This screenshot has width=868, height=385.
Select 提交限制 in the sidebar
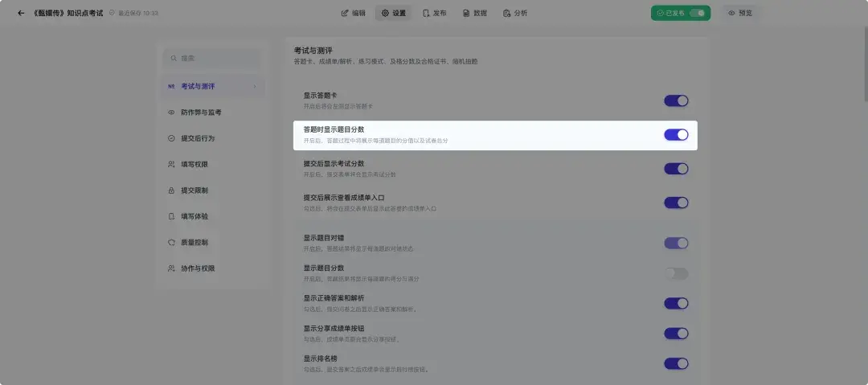click(211, 190)
